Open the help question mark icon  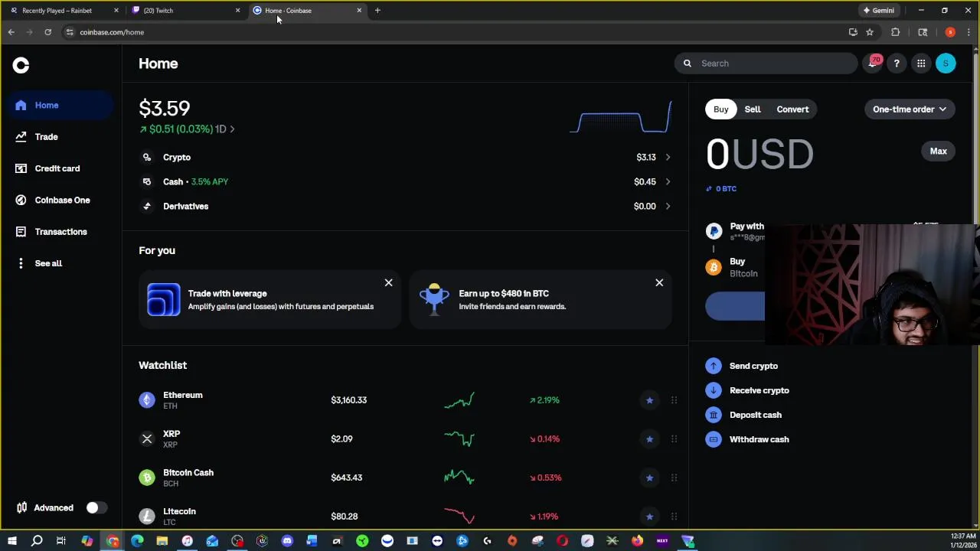(897, 64)
